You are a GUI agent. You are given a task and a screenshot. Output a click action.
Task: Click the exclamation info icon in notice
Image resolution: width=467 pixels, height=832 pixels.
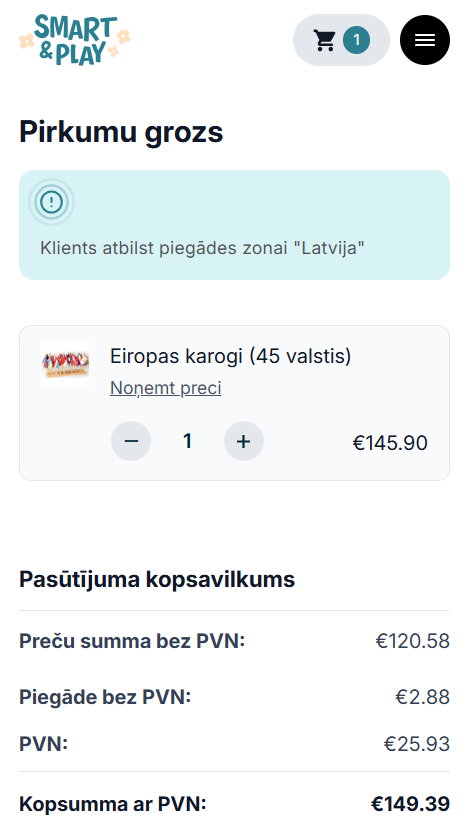coord(51,202)
